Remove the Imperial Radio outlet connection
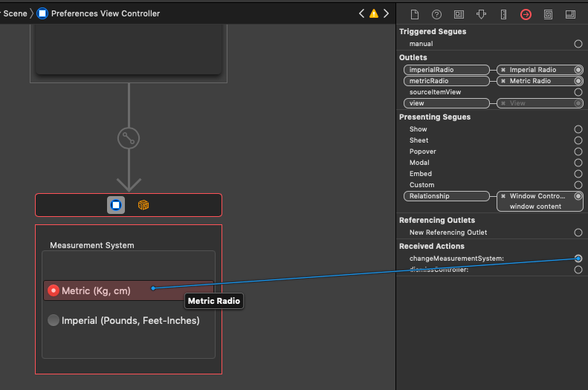 [503, 70]
